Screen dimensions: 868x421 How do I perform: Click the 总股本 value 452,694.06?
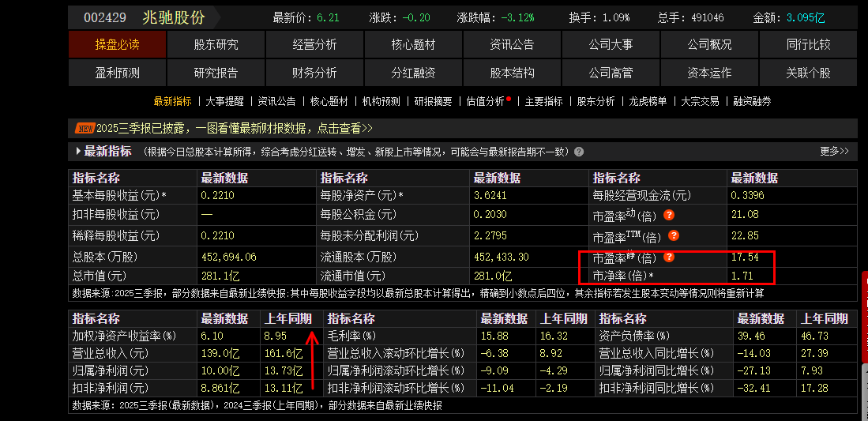pos(228,257)
